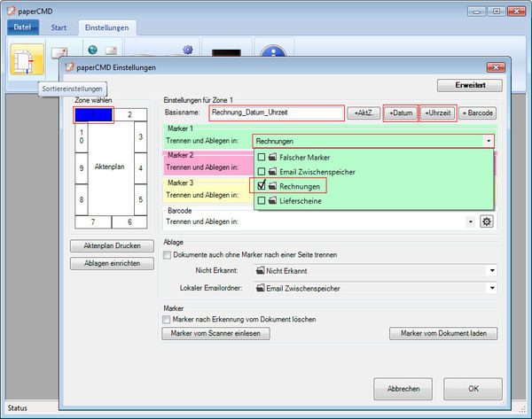Click the +Uhrzeit button
Screen dimensions: 532x419
click(438, 113)
